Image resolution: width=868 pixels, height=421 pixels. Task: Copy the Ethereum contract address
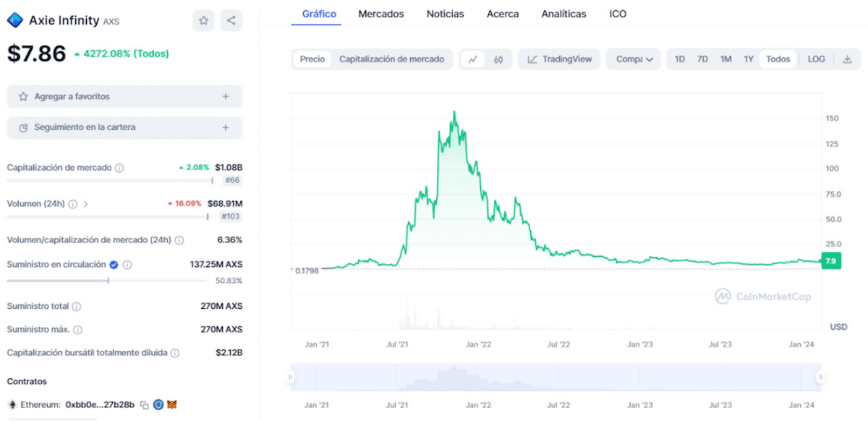(x=144, y=405)
